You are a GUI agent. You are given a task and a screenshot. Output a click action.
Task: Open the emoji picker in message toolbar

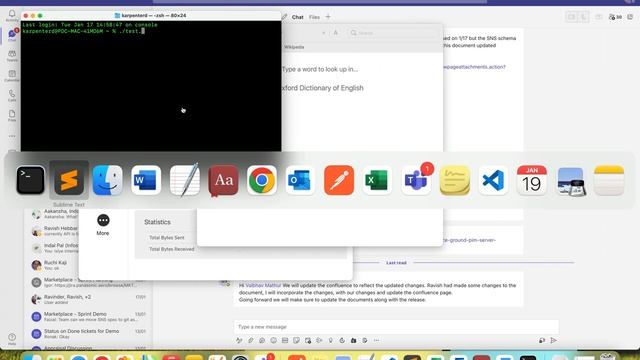pyautogui.click(x=273, y=340)
